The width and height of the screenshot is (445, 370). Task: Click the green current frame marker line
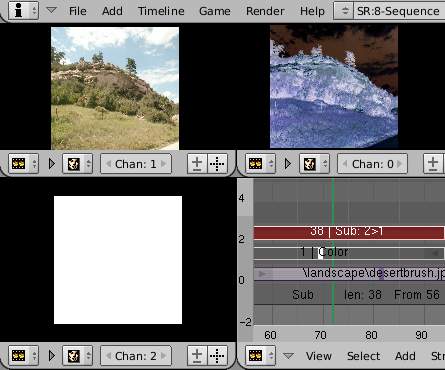(x=333, y=250)
